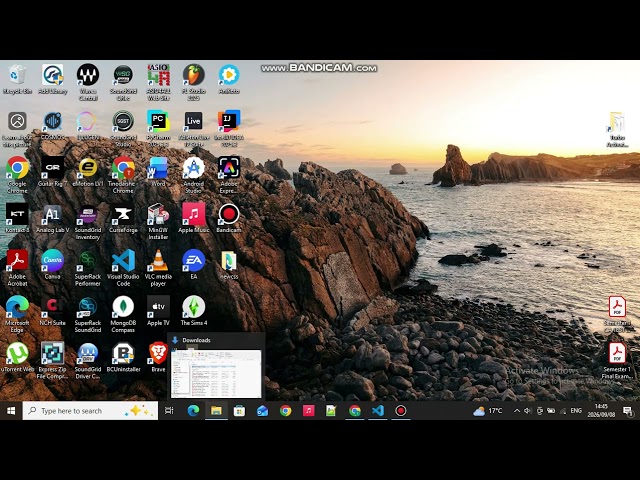Open the SuperRack SoundGrid shortcut
Image resolution: width=640 pixels, height=480 pixels.
(88, 314)
